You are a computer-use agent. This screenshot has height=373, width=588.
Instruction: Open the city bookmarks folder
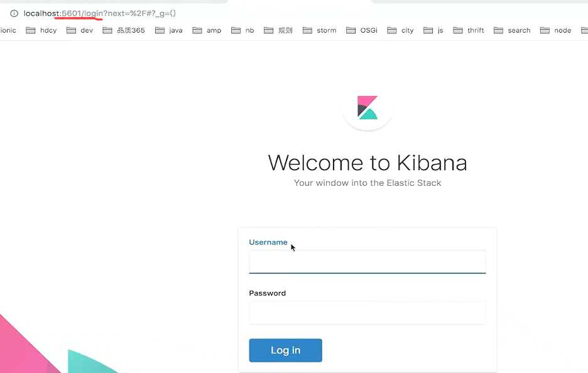[x=400, y=30]
